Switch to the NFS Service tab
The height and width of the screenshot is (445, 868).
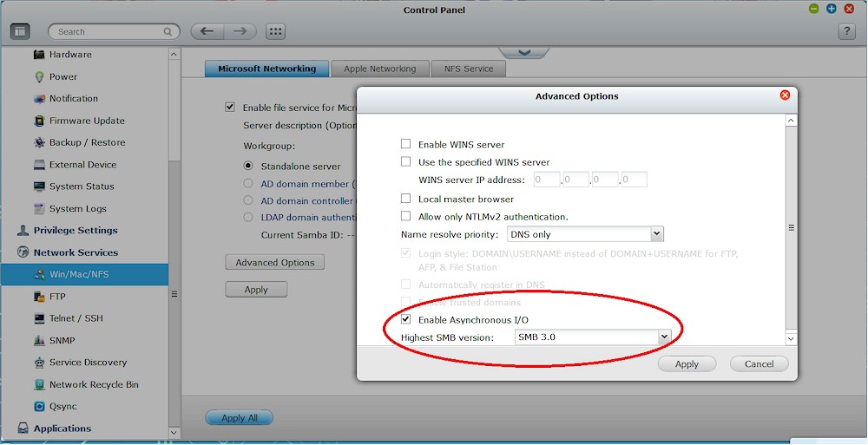(468, 69)
